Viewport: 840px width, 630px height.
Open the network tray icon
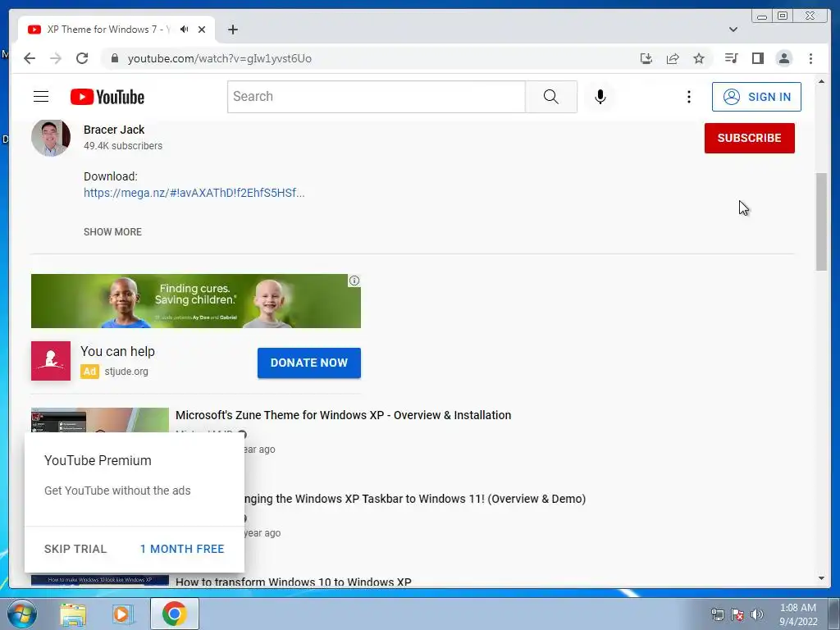coord(717,614)
